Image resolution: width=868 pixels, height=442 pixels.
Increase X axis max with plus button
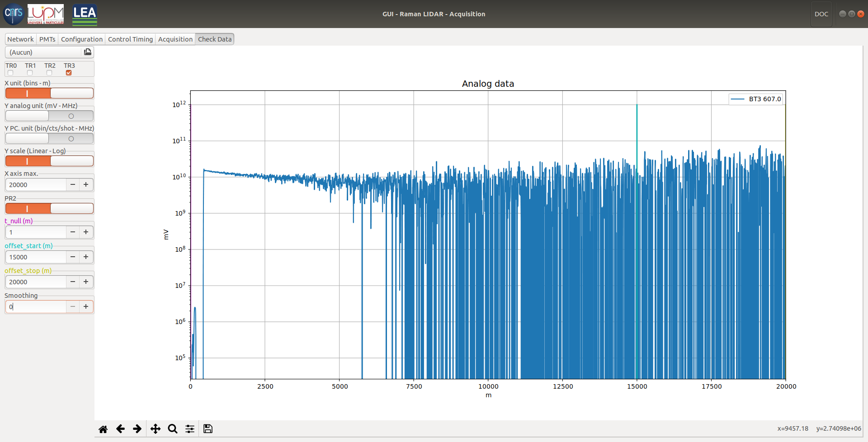(x=86, y=184)
